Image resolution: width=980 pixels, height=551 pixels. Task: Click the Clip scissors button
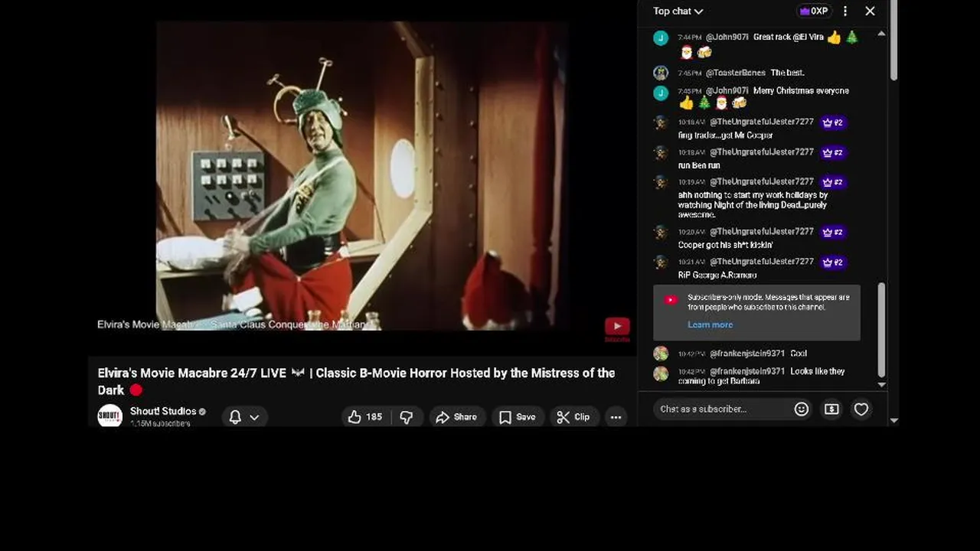pos(573,417)
